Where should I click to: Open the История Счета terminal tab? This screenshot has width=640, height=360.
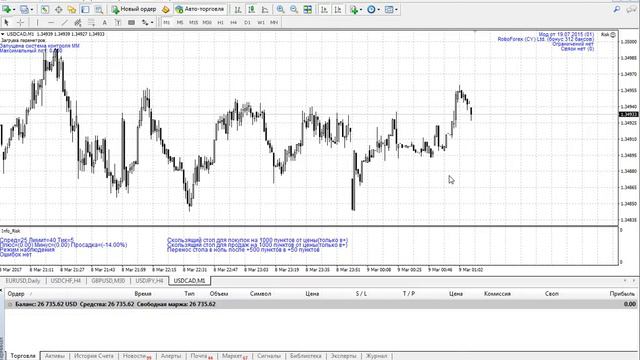click(x=94, y=356)
